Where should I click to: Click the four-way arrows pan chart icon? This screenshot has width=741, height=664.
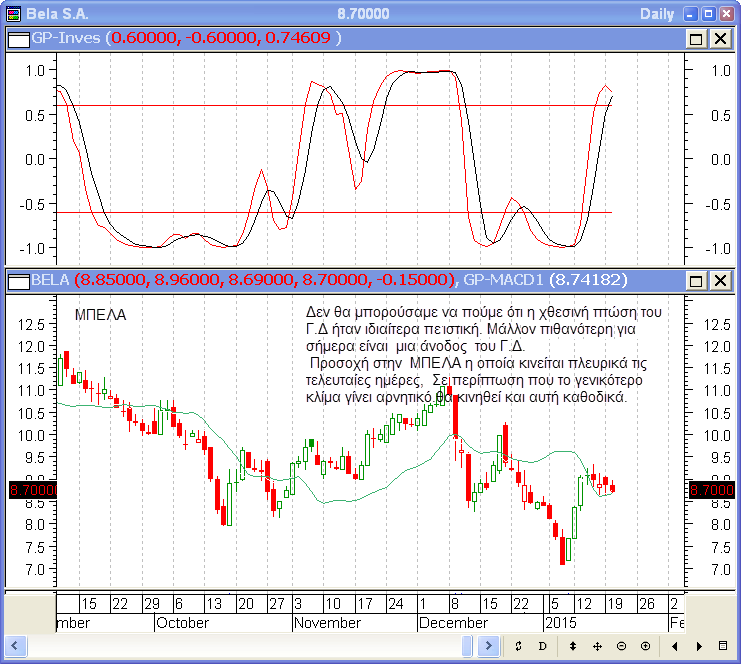597,646
